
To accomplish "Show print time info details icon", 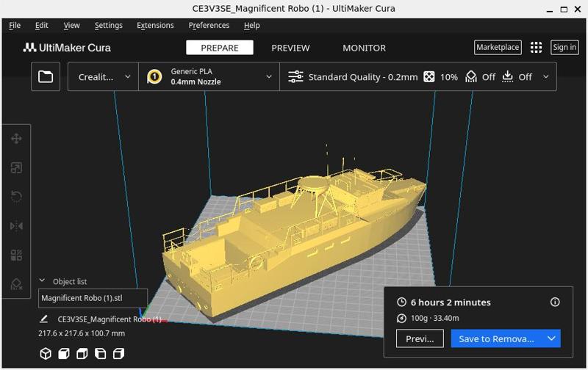I will tap(555, 302).
